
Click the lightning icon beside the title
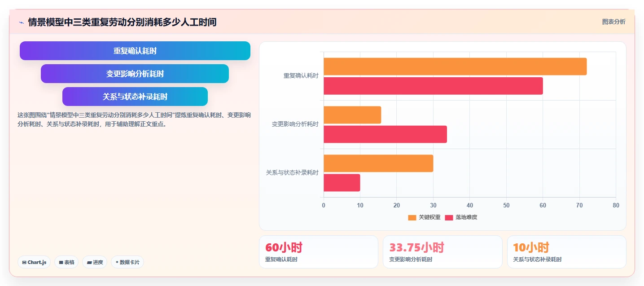click(21, 22)
